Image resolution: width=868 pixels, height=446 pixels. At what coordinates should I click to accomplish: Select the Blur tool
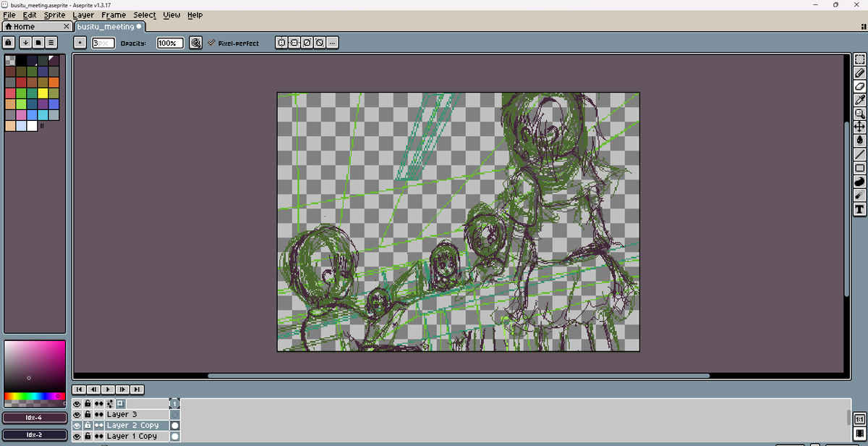click(x=860, y=195)
